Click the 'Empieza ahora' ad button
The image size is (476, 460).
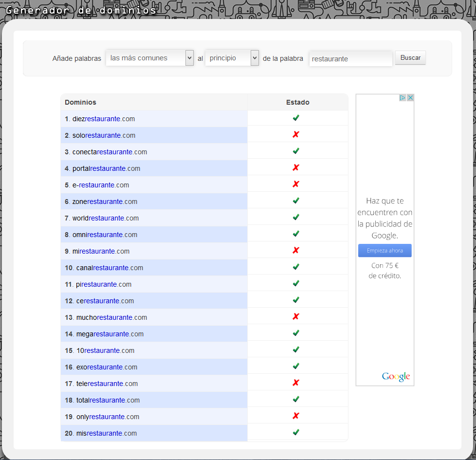(384, 251)
